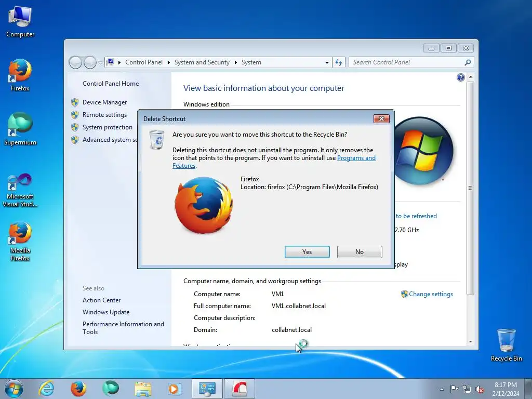Viewport: 532px width, 399px height.
Task: Open address bar history dropdown
Action: (x=327, y=62)
